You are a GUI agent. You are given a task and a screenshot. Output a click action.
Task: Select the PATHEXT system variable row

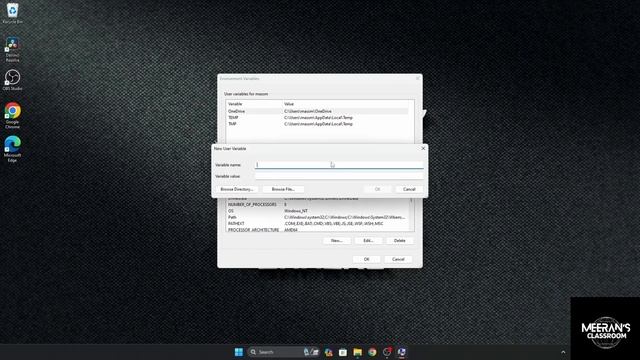click(x=318, y=224)
